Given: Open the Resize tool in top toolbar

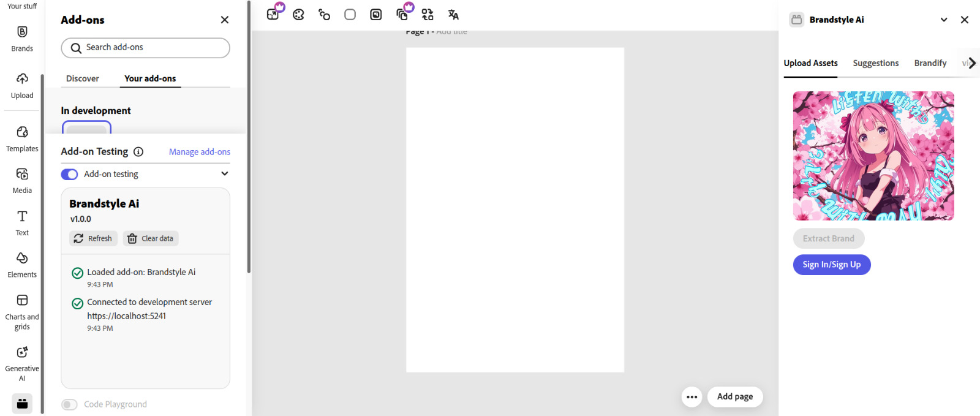Looking at the screenshot, I should [273, 14].
